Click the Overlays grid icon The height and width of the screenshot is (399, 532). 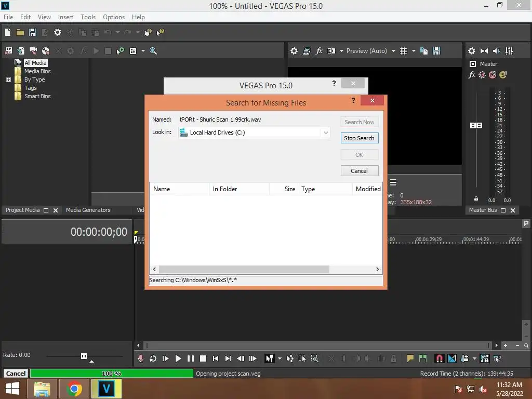pyautogui.click(x=403, y=51)
